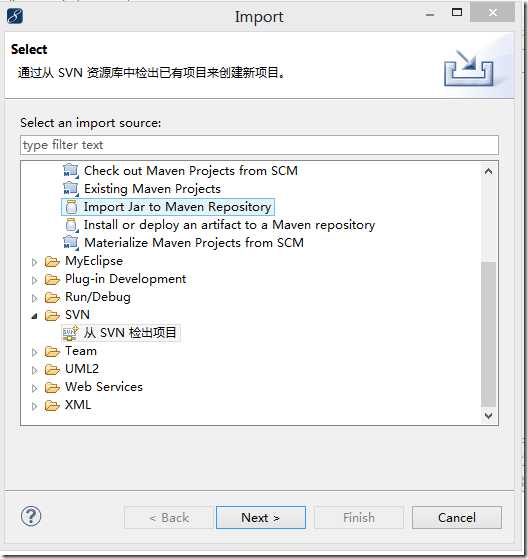Expand the Plug-in Development node
This screenshot has height=559, width=528.
pyautogui.click(x=34, y=280)
